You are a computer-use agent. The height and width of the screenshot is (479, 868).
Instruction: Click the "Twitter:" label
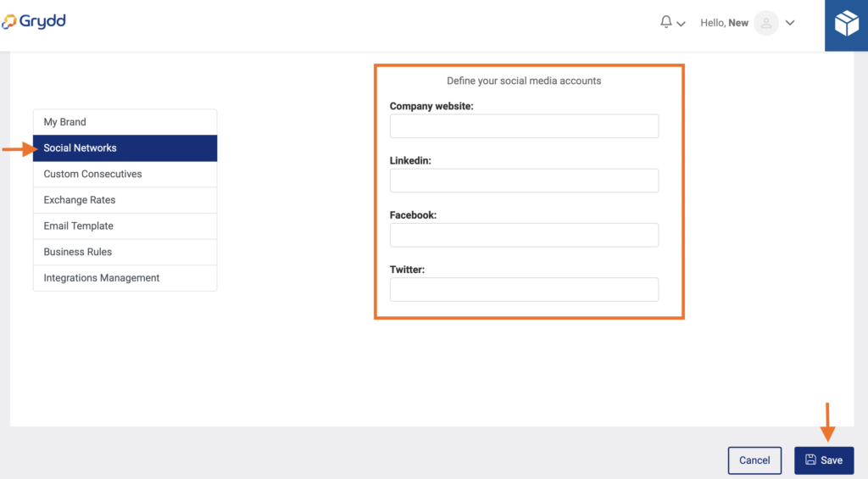(407, 270)
